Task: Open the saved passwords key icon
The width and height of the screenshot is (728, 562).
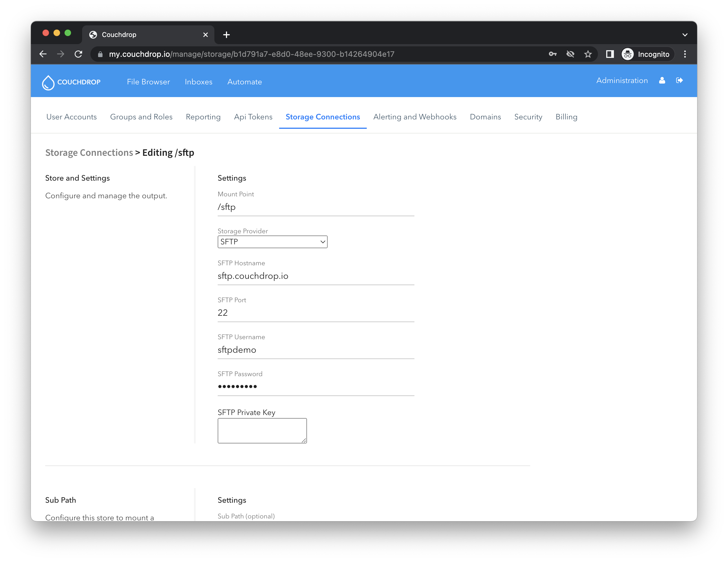Action: point(553,54)
